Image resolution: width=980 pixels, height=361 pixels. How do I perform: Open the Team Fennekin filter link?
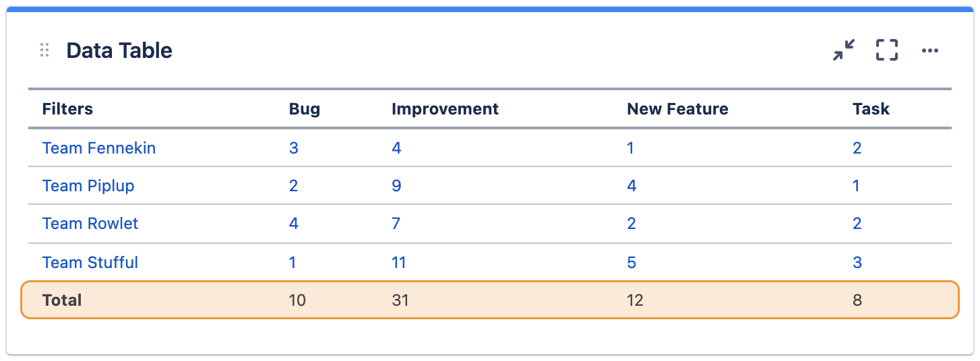pyautogui.click(x=99, y=148)
